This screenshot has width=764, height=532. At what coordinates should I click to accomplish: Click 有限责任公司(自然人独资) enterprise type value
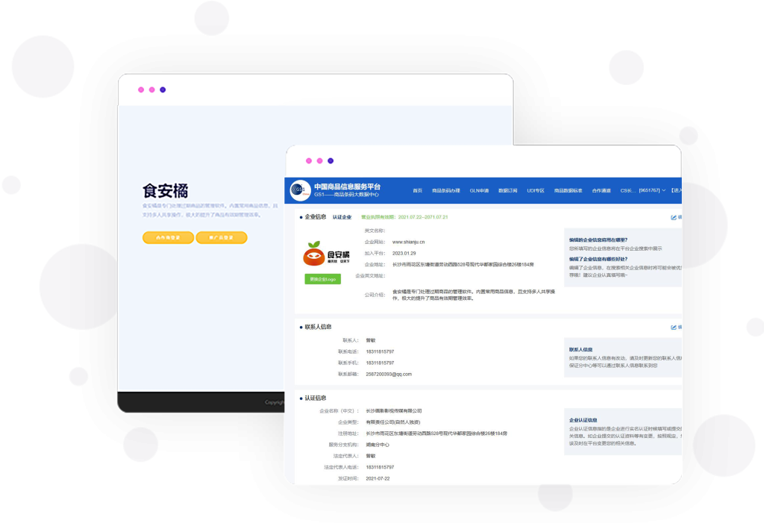point(392,422)
